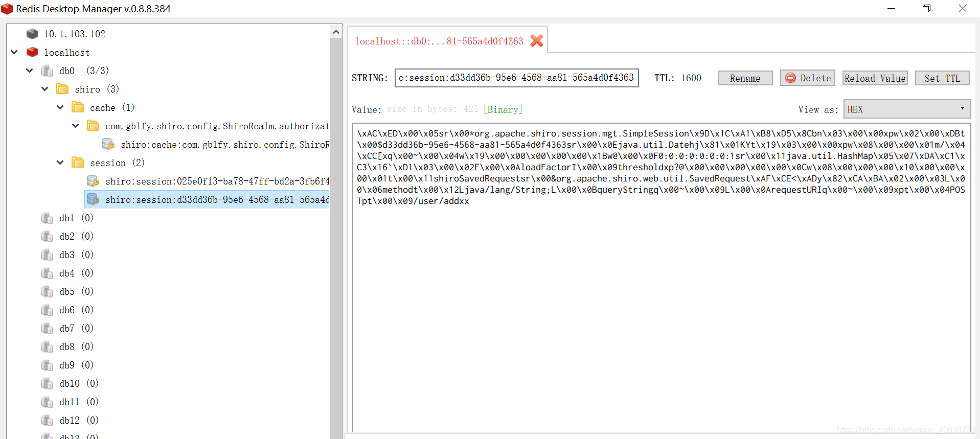Click the red localhost server icon
Viewport: 980px width, 439px height.
click(32, 52)
